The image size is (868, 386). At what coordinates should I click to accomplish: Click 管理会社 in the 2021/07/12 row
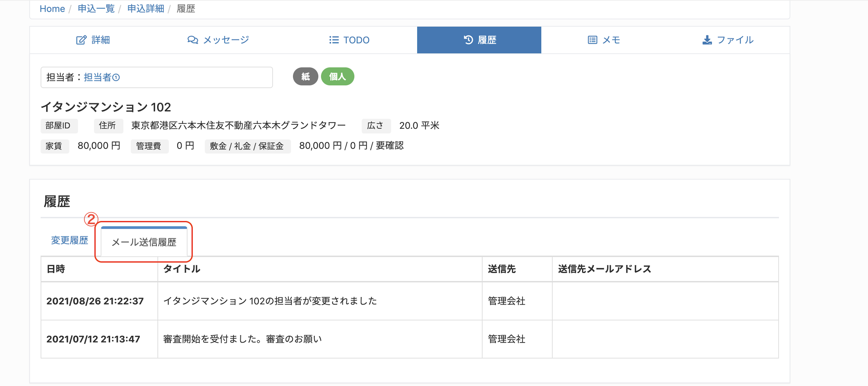point(507,339)
